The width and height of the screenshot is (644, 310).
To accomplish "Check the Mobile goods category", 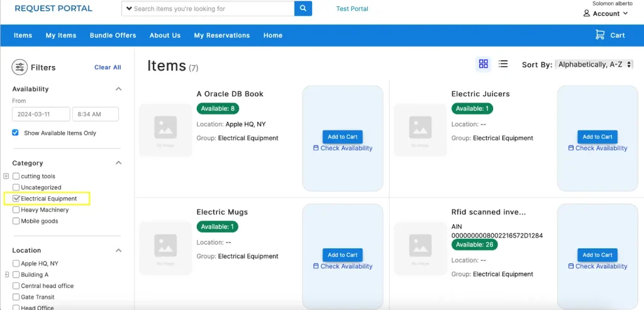I will [16, 221].
